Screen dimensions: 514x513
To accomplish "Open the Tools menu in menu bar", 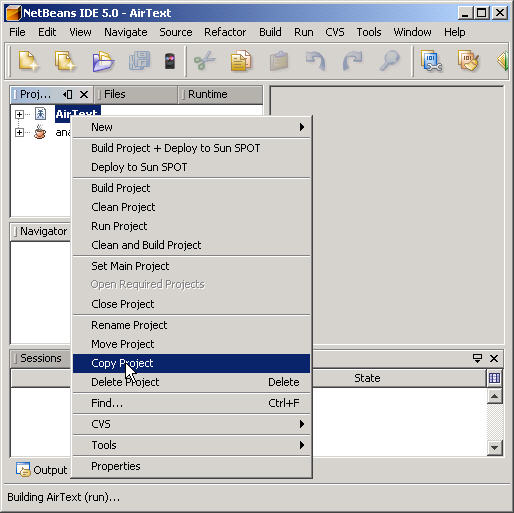I will point(369,32).
